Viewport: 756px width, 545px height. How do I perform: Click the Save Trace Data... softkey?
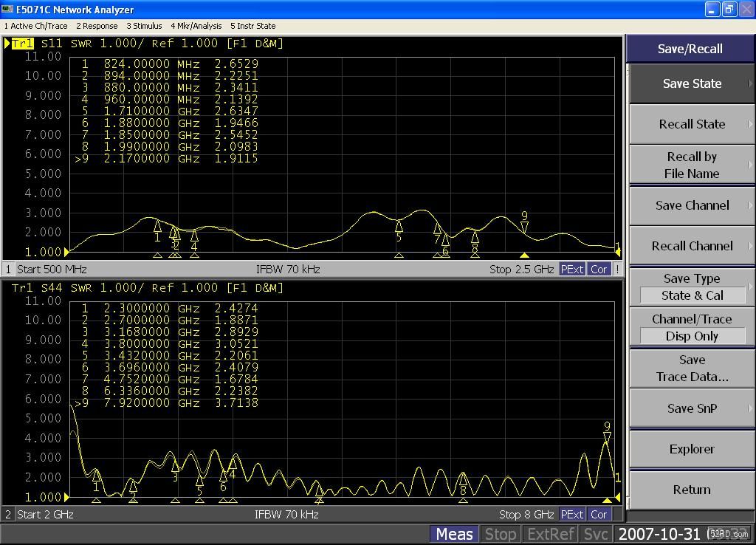click(x=691, y=368)
